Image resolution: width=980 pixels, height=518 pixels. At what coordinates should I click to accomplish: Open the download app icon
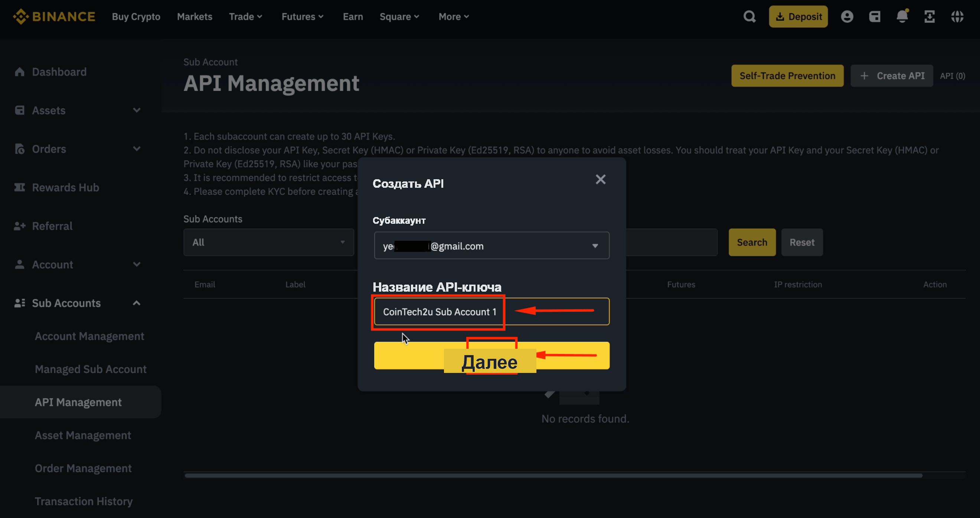tap(930, 17)
